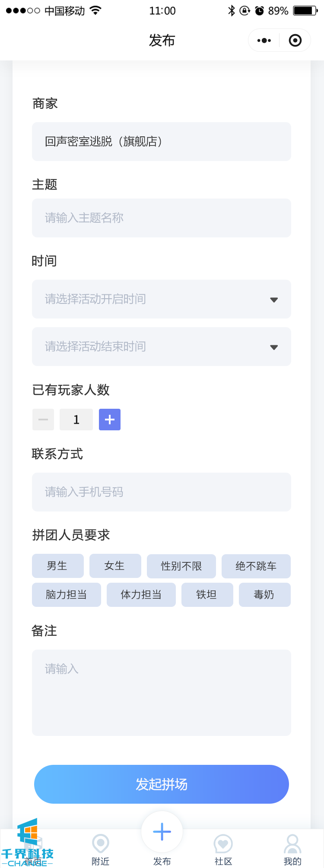Tap the plus icon to increase player count
The height and width of the screenshot is (868, 324).
point(110,420)
